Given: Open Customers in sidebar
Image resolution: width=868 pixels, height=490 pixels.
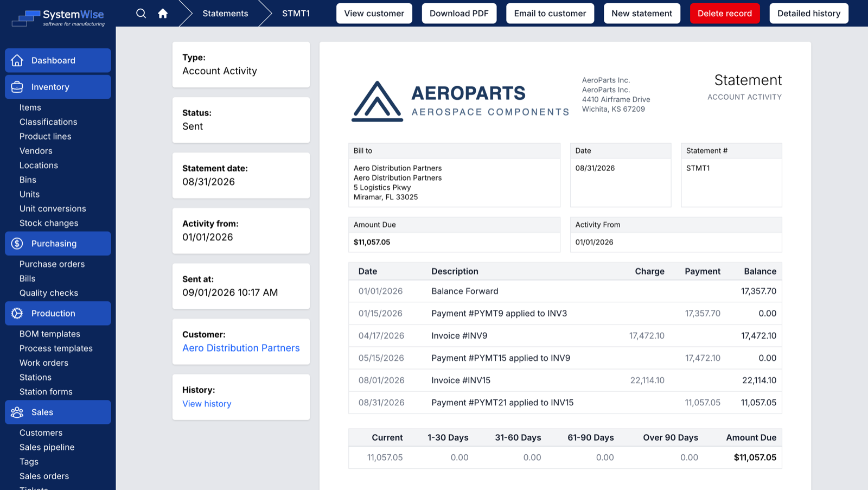Looking at the screenshot, I should point(41,433).
